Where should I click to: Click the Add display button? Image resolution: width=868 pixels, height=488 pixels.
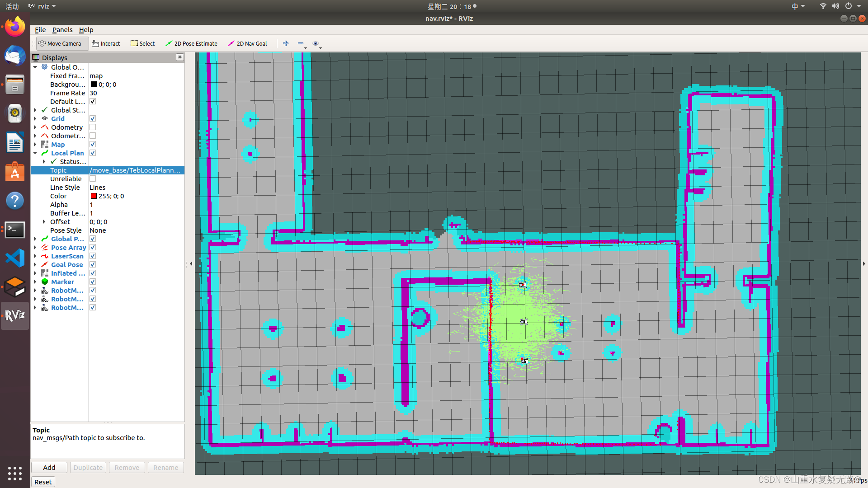[49, 467]
